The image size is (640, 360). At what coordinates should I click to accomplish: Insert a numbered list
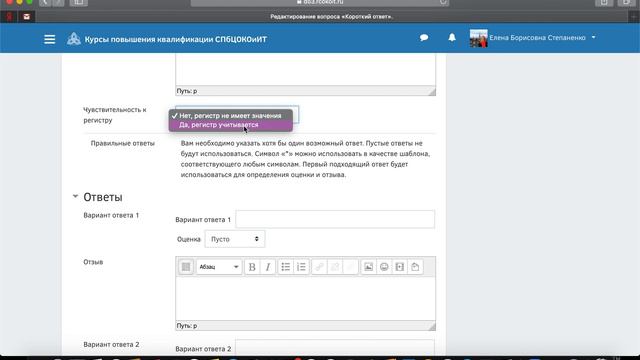pos(301,267)
